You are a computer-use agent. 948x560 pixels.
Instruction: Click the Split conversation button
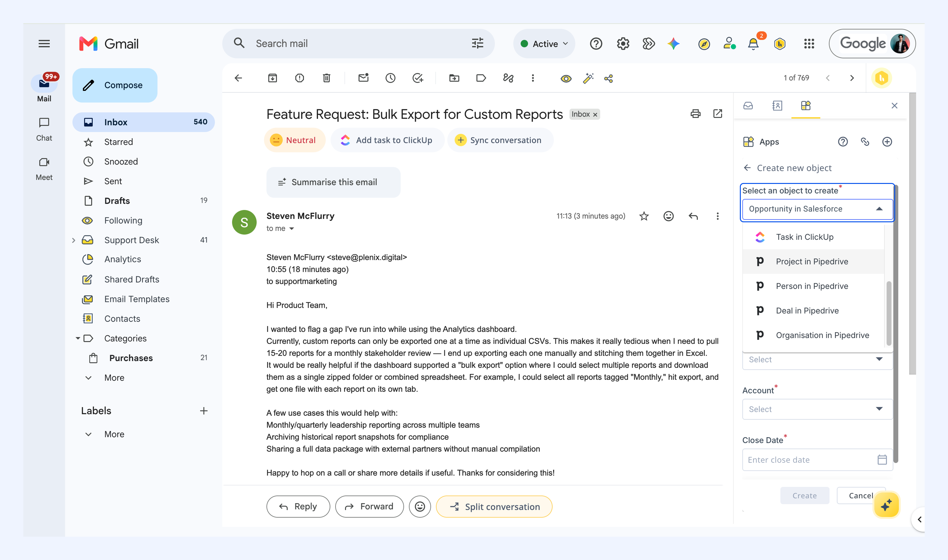tap(494, 506)
